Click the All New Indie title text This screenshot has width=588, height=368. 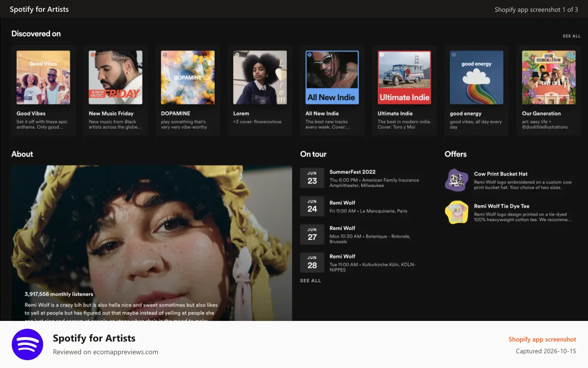click(x=322, y=113)
